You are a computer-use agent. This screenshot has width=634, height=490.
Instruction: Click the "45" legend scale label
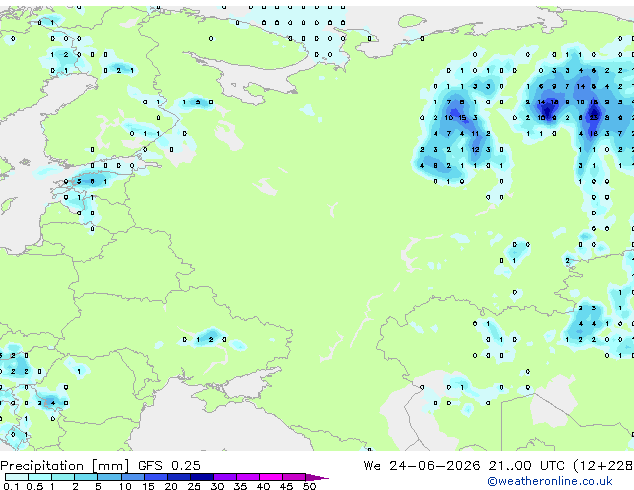[286, 486]
